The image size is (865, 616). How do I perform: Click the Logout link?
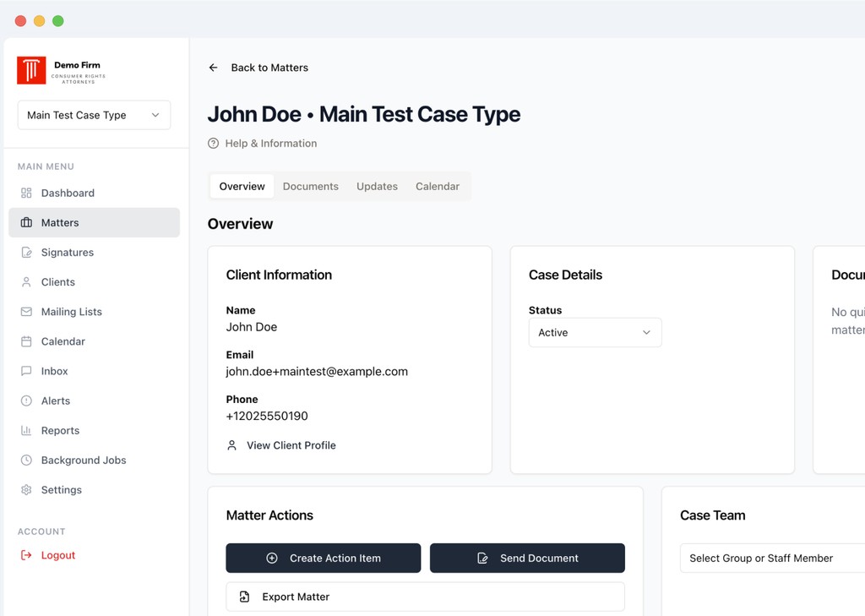point(58,555)
